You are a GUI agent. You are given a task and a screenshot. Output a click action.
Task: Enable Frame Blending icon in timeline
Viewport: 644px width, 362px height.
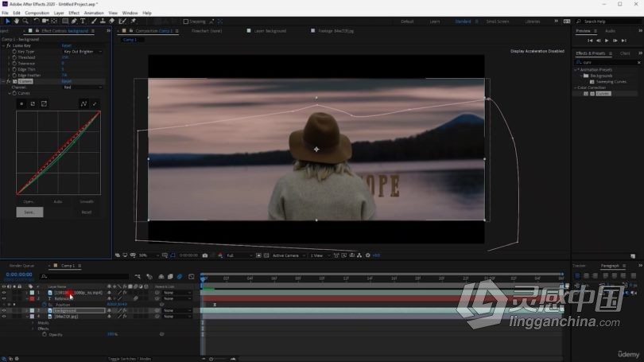pos(170,277)
